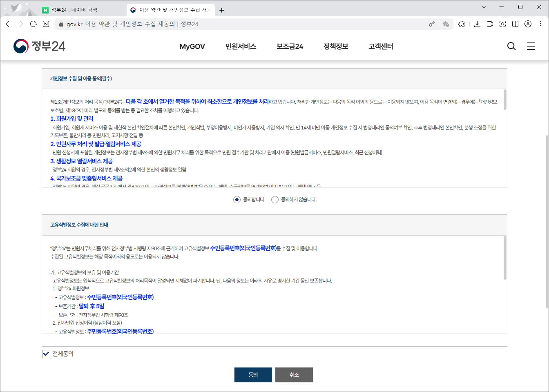Click the picture-in-picture media icon
Screen dimensions: 549x392
tap(490, 24)
